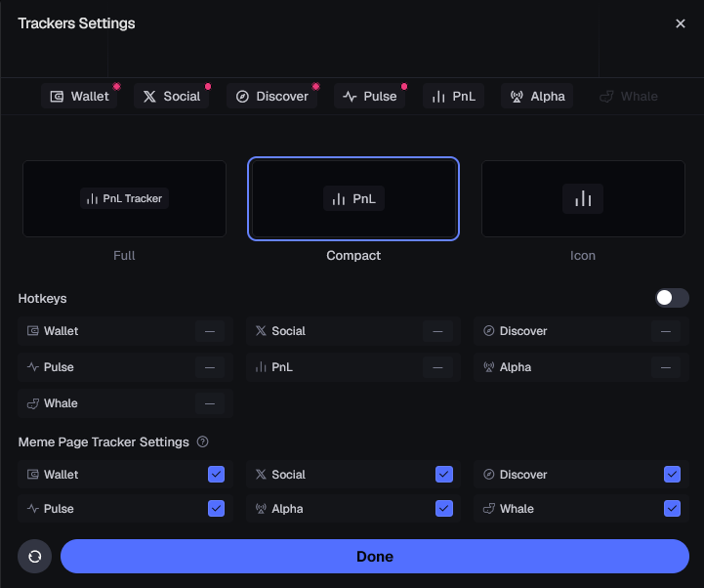Close the Trackers Settings dialog
The width and height of the screenshot is (704, 588).
pyautogui.click(x=681, y=23)
